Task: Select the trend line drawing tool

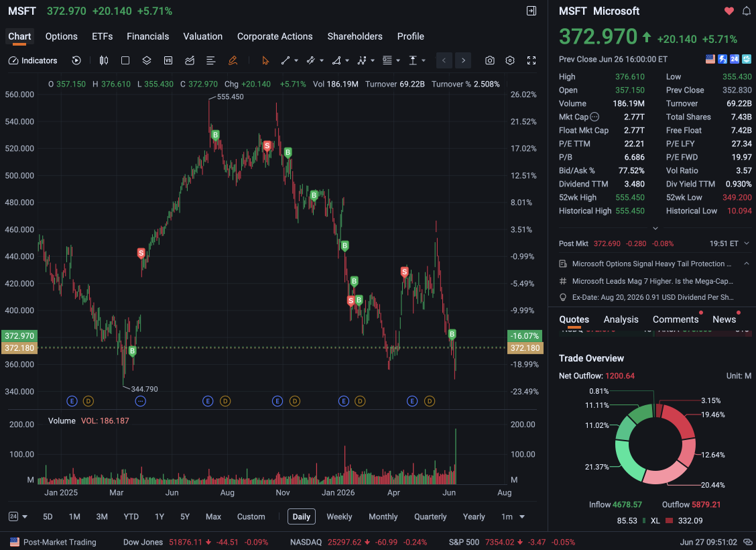Action: tap(286, 60)
